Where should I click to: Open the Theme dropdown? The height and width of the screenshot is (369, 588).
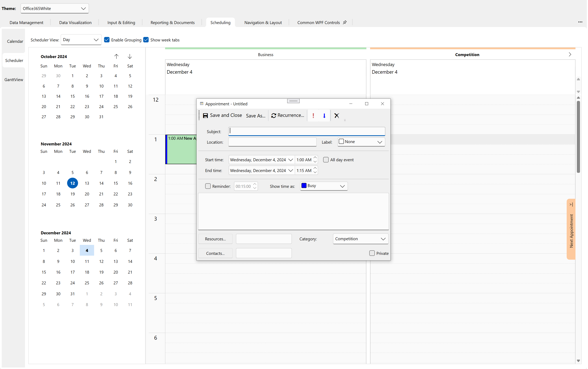(55, 8)
